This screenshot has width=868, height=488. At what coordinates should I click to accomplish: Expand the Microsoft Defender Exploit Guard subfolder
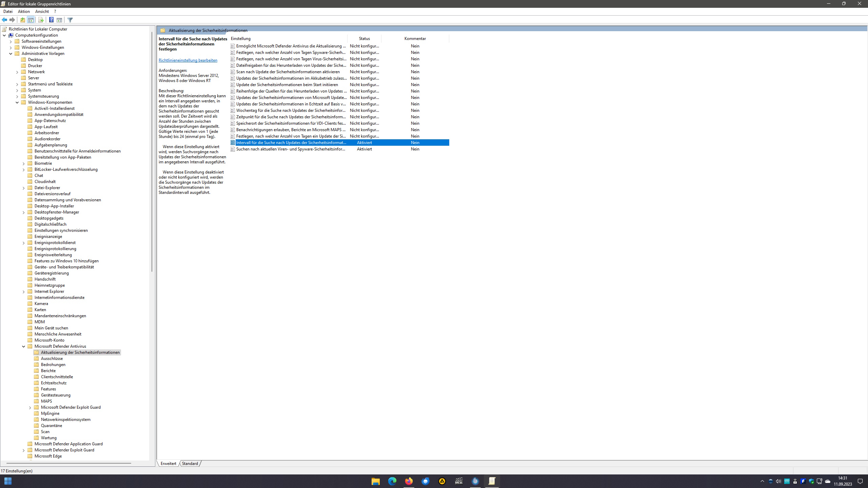30,407
